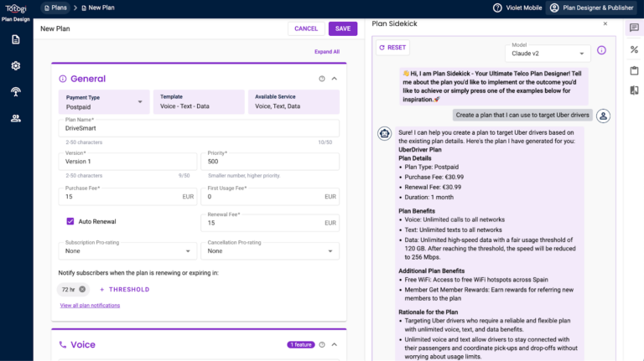Open the documents icon in left sidebar

coord(15,39)
